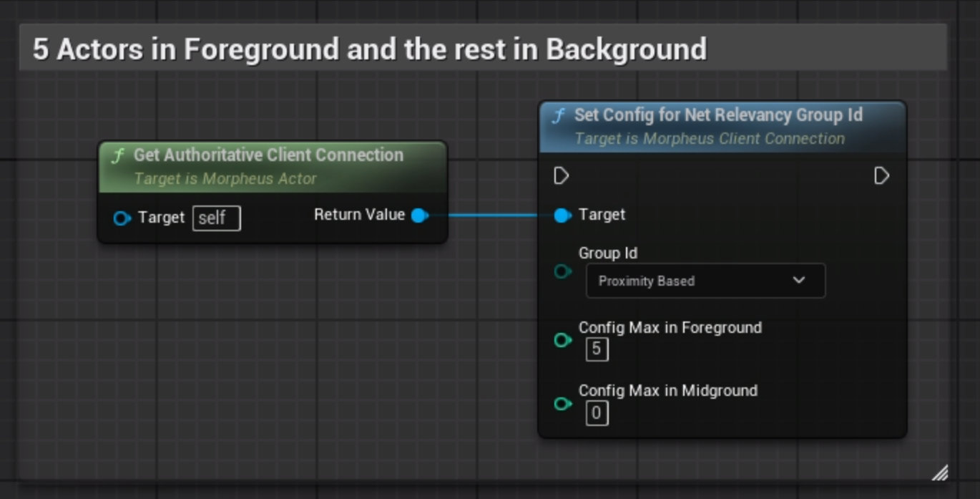This screenshot has height=499, width=980.
Task: Click the Config Max in Foreground value field
Action: coord(597,349)
